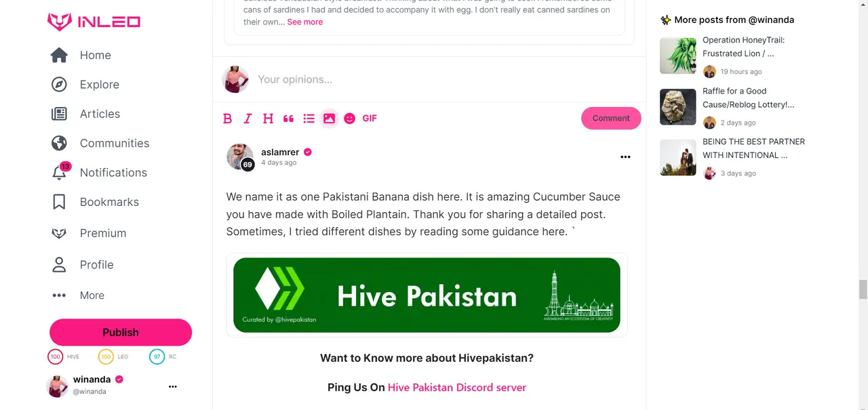Expand the post with See more
Image resolution: width=868 pixels, height=410 pixels.
pos(304,22)
